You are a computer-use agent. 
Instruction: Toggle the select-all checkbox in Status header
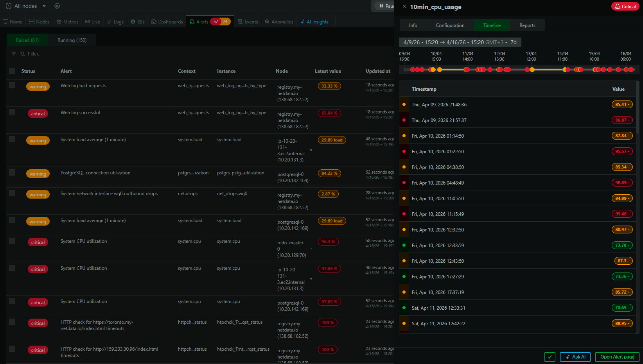click(12, 71)
